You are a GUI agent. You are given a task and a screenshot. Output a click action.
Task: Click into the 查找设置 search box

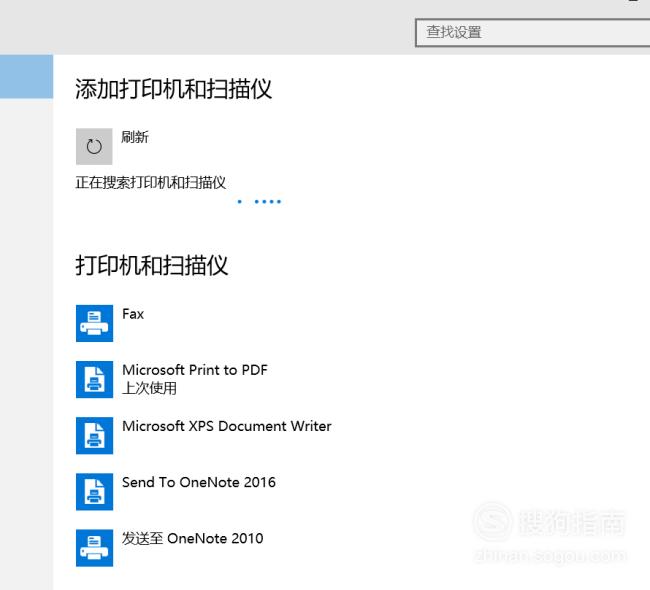533,32
